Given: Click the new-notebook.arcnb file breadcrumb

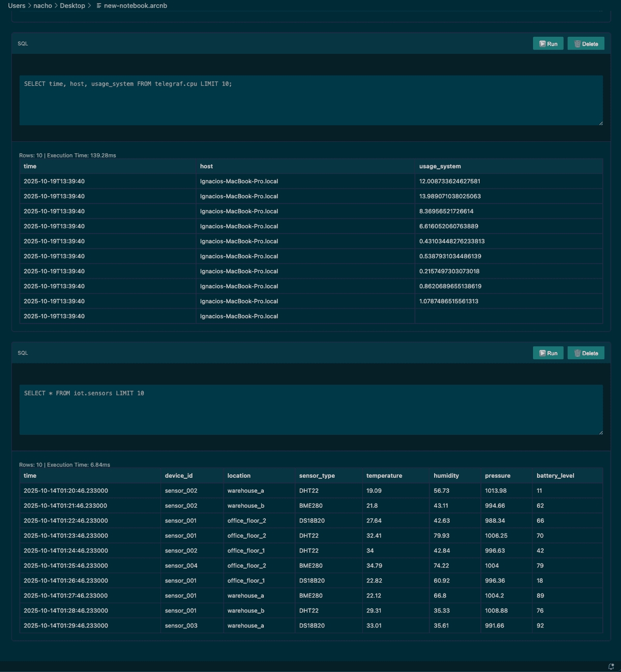Looking at the screenshot, I should pyautogui.click(x=135, y=6).
